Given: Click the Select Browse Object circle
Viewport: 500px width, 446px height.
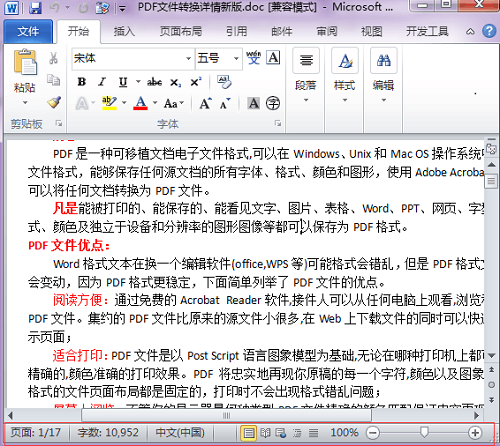Looking at the screenshot, I should 491,385.
